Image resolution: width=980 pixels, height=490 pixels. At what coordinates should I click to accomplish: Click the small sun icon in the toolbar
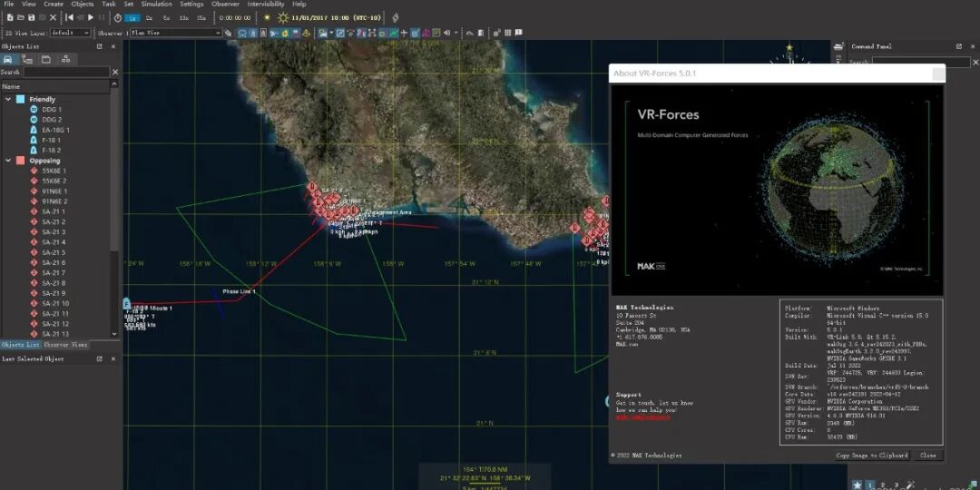tap(268, 18)
